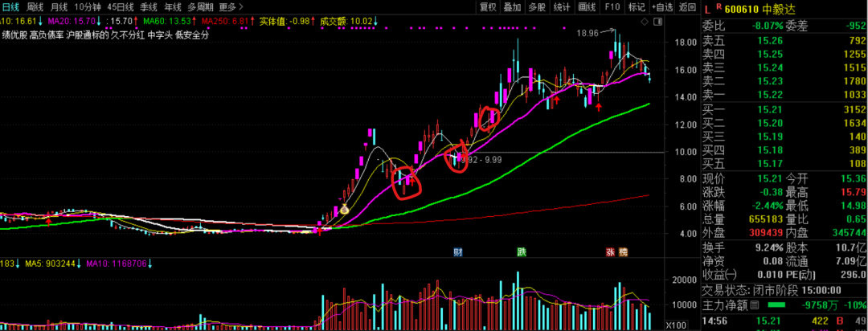
Task: Click PE(动) 296.0 value
Action: pyautogui.click(x=853, y=275)
